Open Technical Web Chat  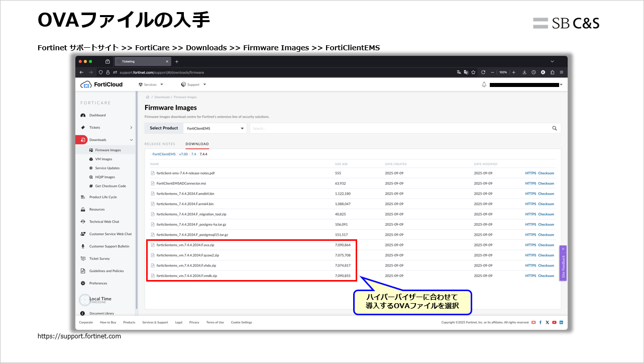coord(104,222)
